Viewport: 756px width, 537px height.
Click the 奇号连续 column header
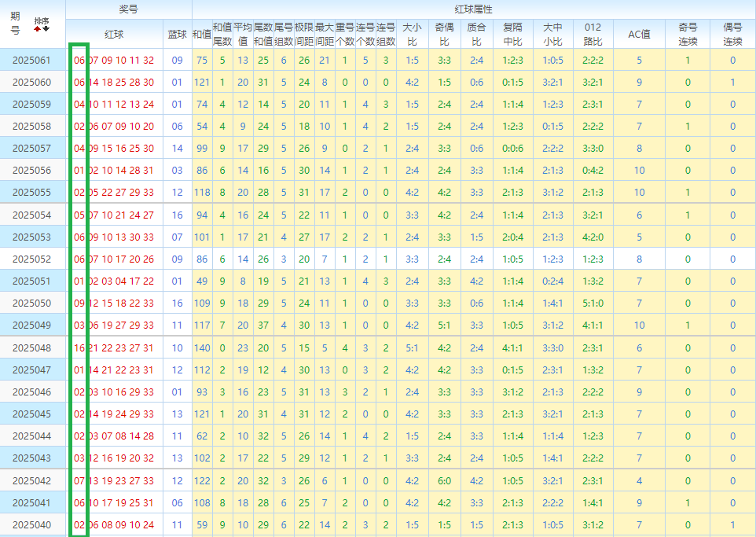coord(688,34)
